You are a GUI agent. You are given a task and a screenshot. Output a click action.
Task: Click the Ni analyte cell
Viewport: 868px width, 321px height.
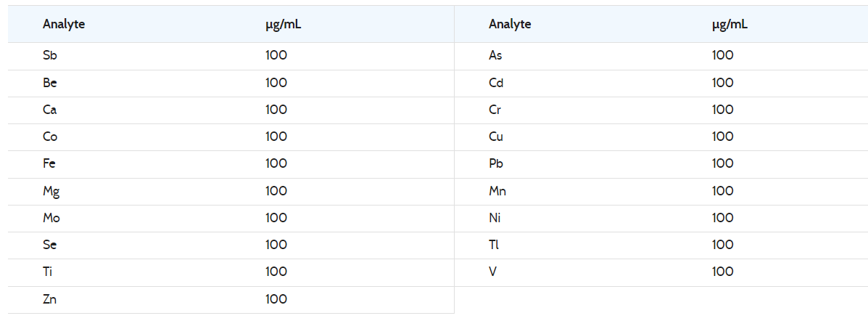click(x=495, y=218)
